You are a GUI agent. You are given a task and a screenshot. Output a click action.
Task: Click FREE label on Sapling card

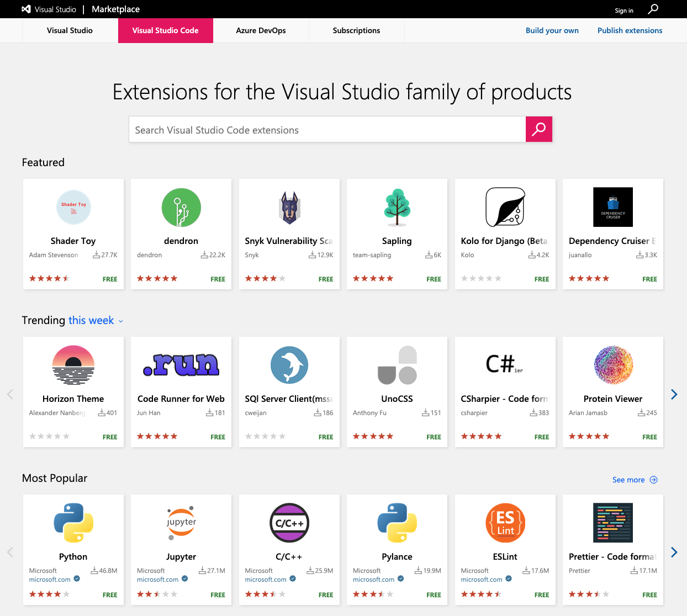pos(434,279)
